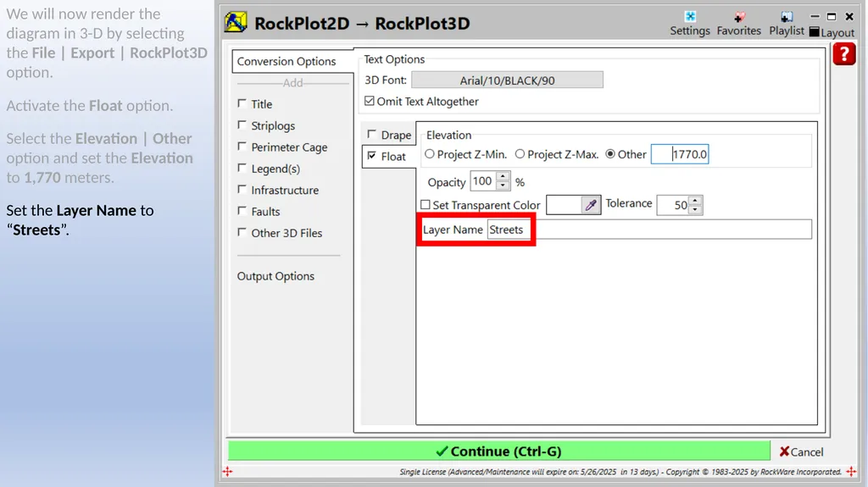Click the Elevation value field 1770.0
This screenshot has height=487, width=868.
pyautogui.click(x=680, y=154)
